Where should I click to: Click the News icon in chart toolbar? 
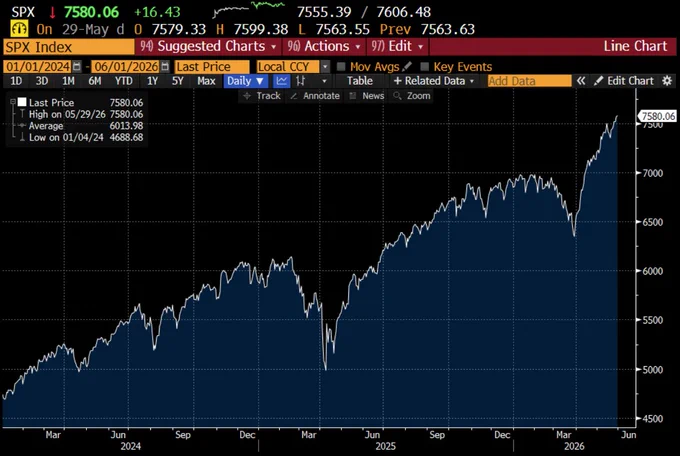pos(353,96)
